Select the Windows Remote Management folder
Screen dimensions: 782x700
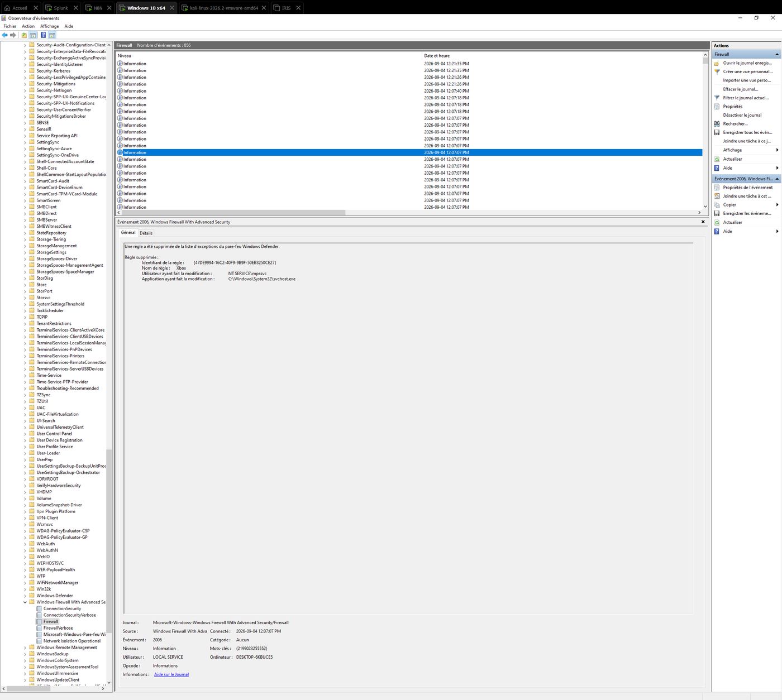(x=66, y=648)
